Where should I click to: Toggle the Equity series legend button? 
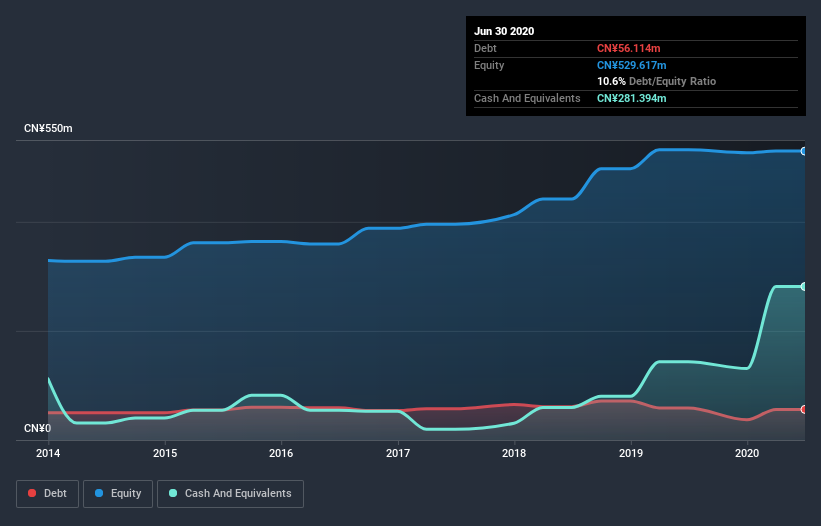118,494
